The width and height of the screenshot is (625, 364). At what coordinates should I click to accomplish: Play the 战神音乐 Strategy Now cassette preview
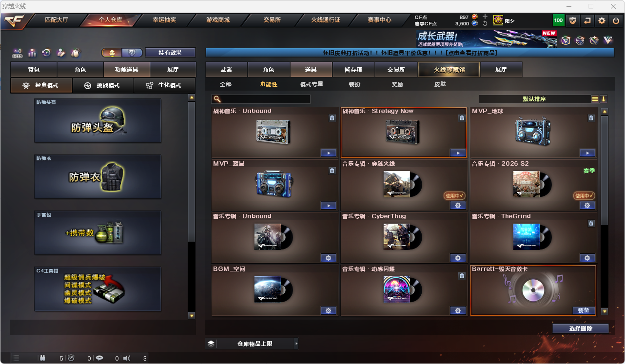coord(458,153)
